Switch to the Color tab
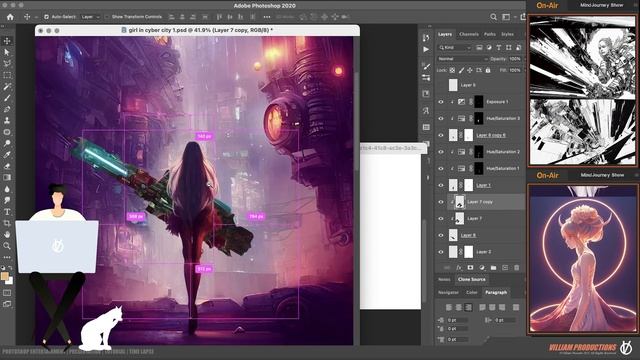 [x=471, y=292]
